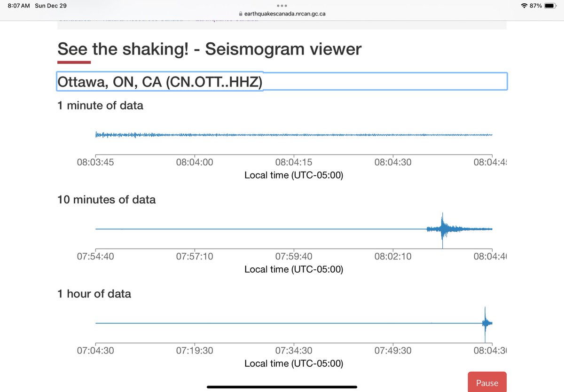Tap the 87% battery percentage

click(x=535, y=6)
